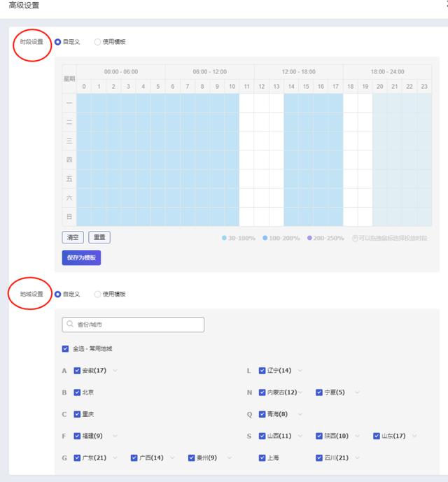Click the 重置 button
This screenshot has height=482, width=448.
[x=99, y=237]
